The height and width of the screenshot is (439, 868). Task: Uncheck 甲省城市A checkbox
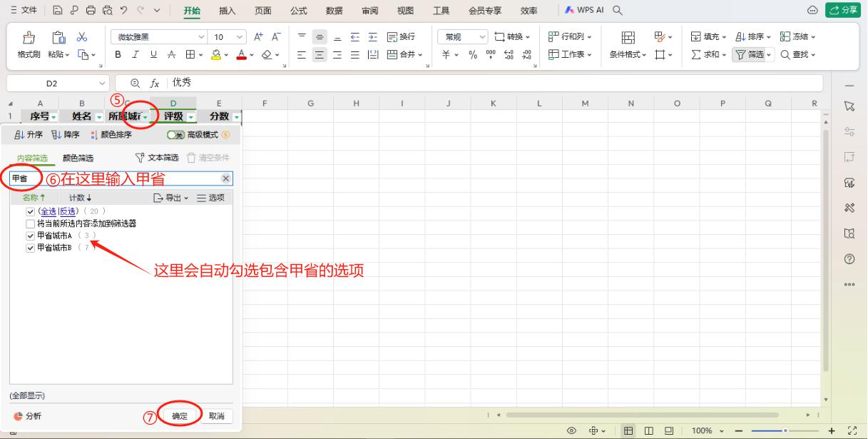pyautogui.click(x=30, y=236)
